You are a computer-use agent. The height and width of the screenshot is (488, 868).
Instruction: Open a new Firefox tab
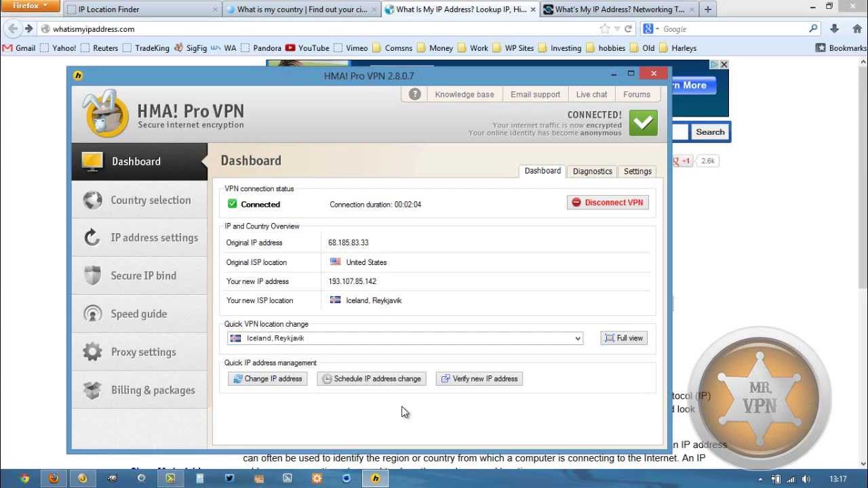708,9
